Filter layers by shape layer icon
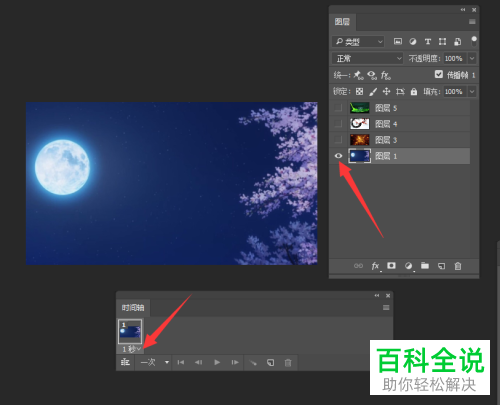Screen dimensions: 500x405 442,41
